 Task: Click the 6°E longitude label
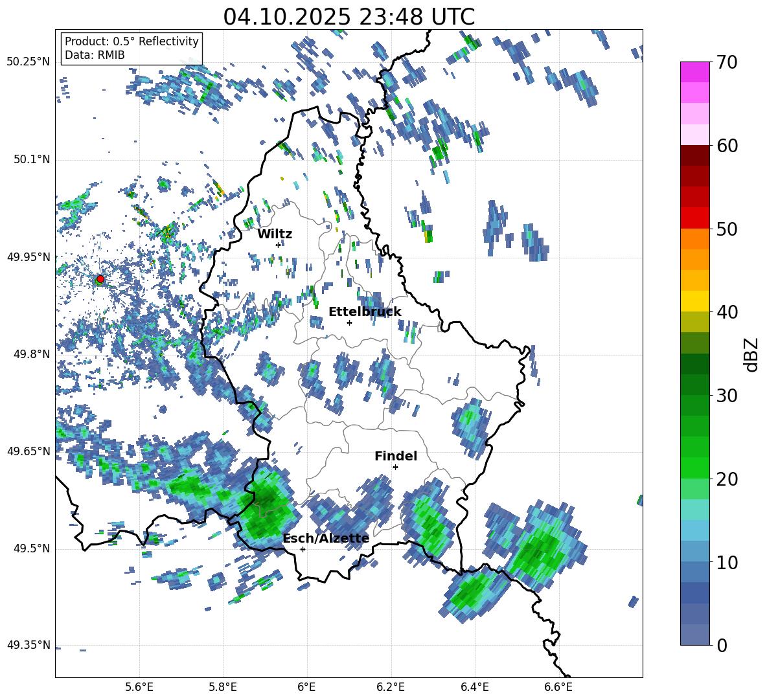tap(306, 687)
